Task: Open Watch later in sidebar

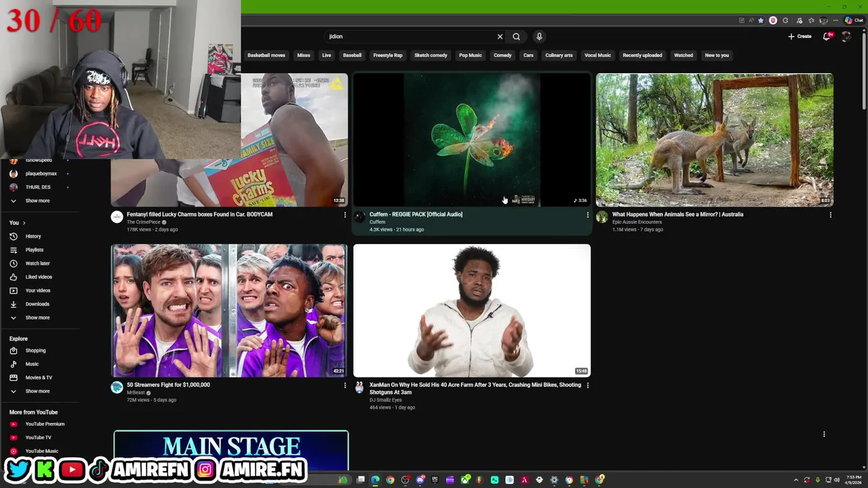Action: click(x=37, y=263)
